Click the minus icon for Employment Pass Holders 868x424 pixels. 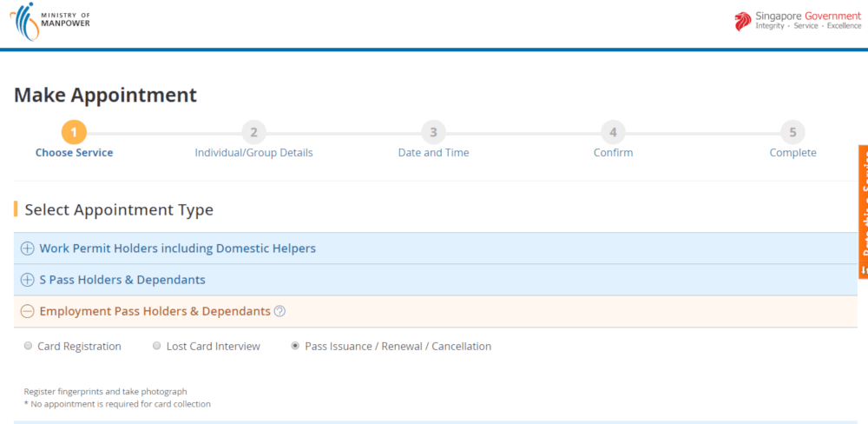coord(28,311)
